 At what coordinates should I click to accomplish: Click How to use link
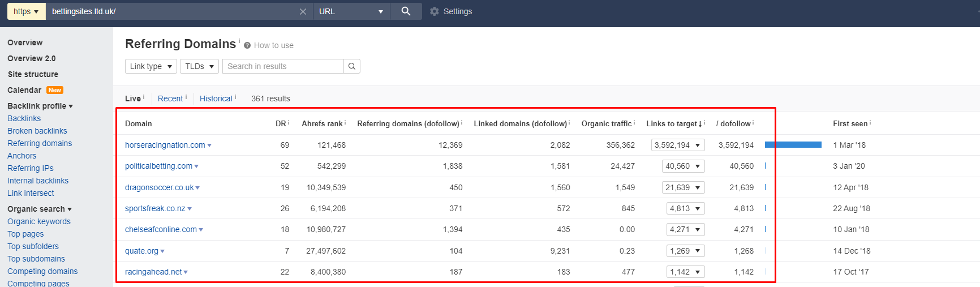[x=274, y=45]
